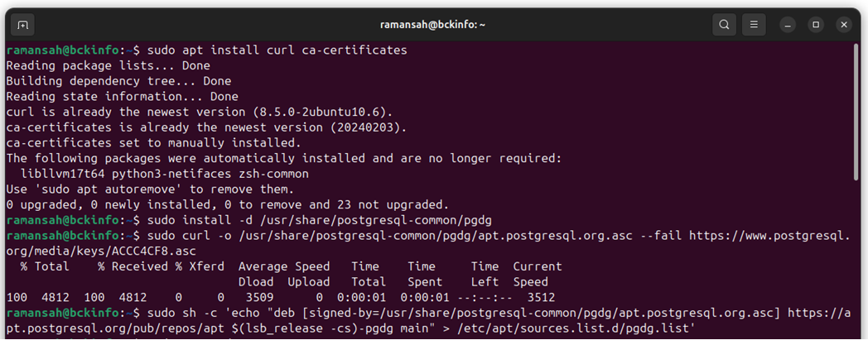This screenshot has width=868, height=345.
Task: Click "Use 'sudo apt autoremove'" hint line
Action: (x=150, y=189)
